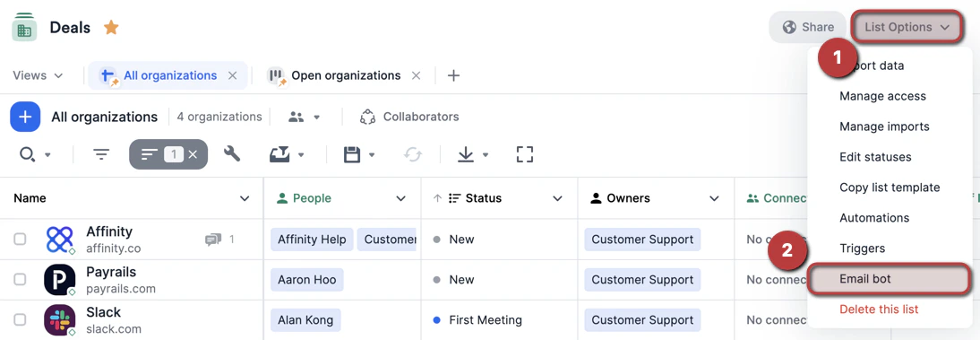The image size is (980, 340).
Task: Click the Affinity company logo
Action: pos(60,240)
